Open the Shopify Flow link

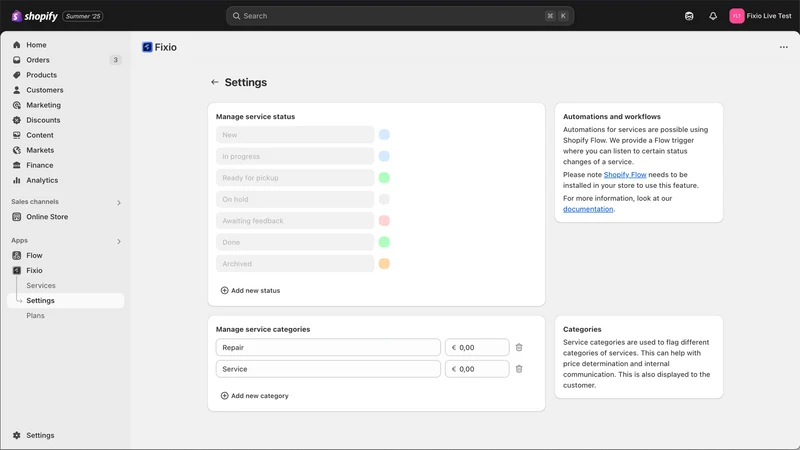point(625,174)
